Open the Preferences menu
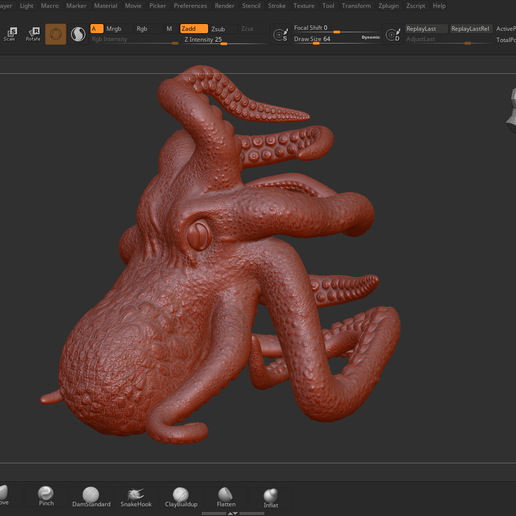516x516 pixels. click(x=190, y=6)
